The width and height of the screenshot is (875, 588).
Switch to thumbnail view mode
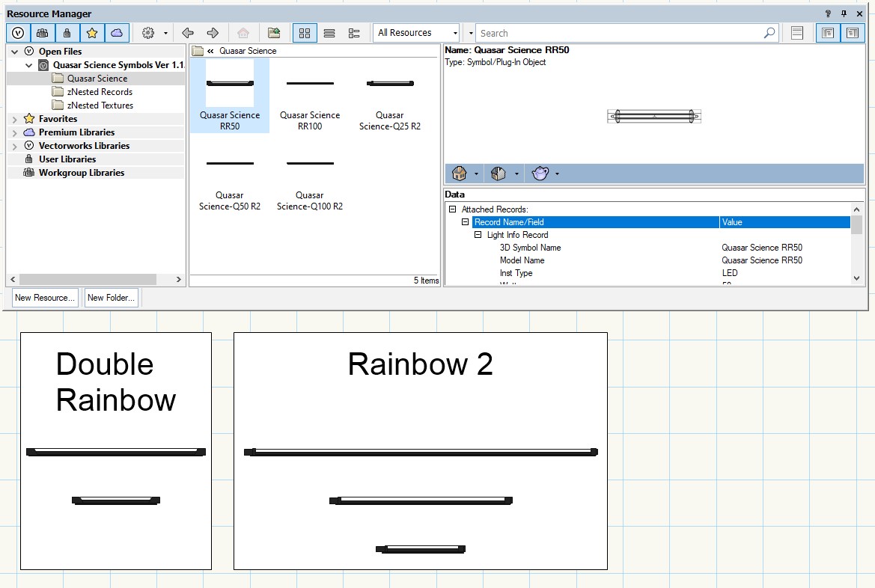click(304, 33)
